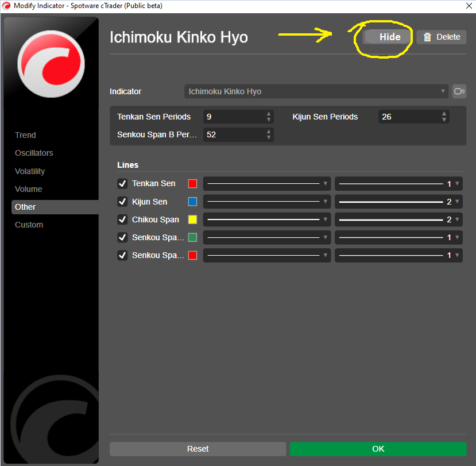
Task: Change the Kijun Sen blue color swatch
Action: (x=192, y=202)
